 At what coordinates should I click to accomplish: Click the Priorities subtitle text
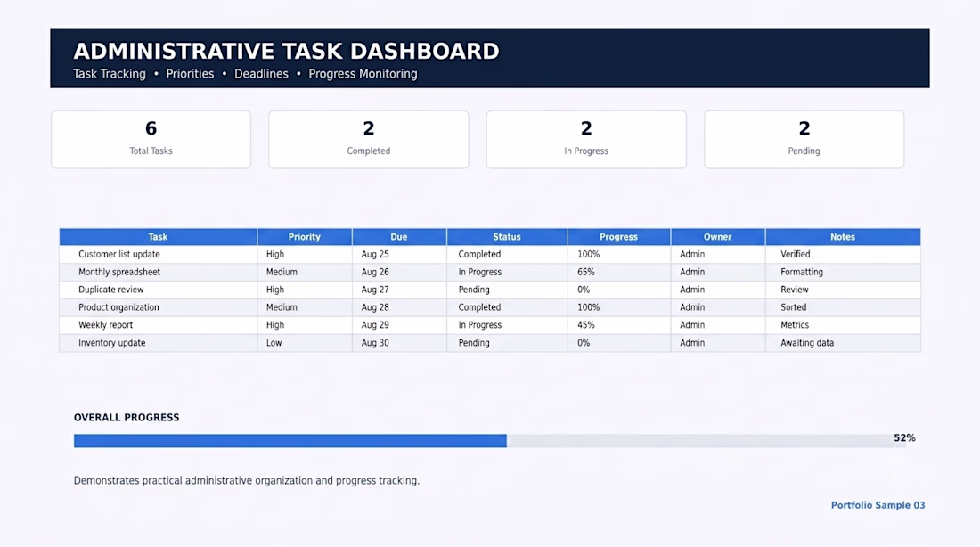coord(190,74)
